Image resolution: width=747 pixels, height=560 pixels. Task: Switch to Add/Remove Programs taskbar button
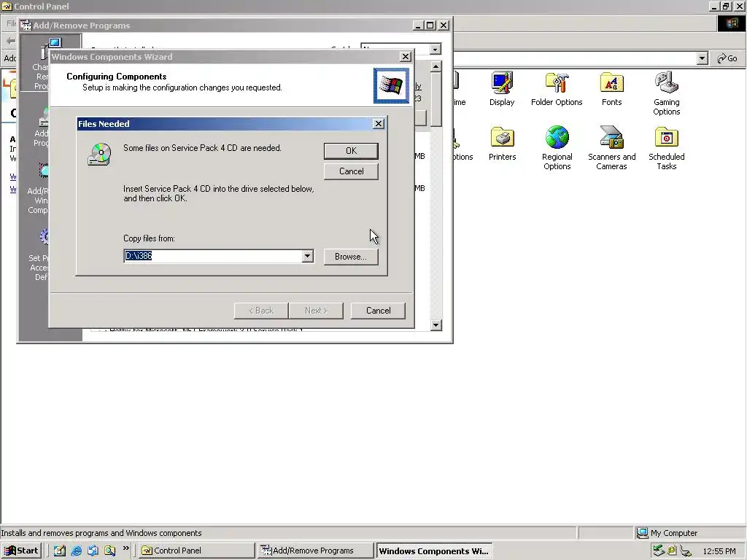(x=315, y=551)
